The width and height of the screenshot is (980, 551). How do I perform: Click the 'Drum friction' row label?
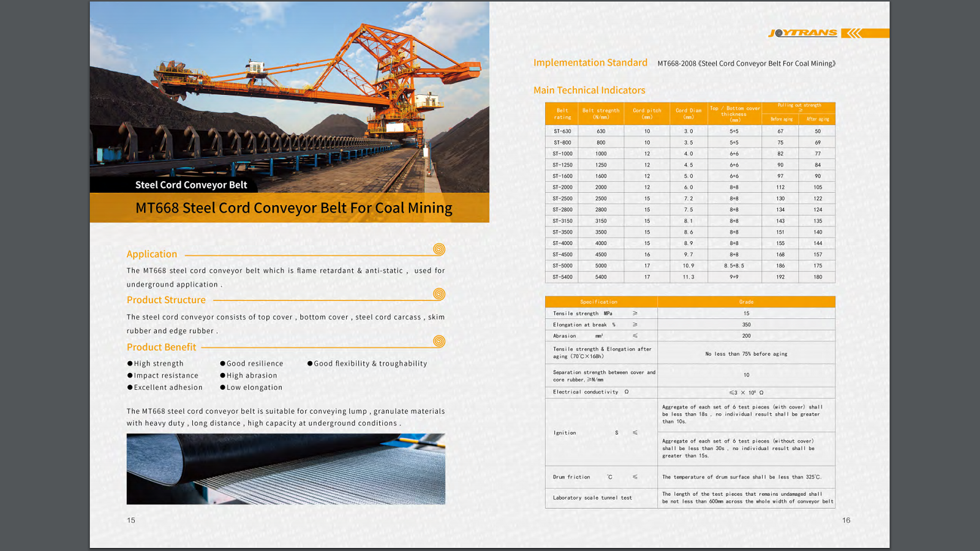tap(571, 478)
